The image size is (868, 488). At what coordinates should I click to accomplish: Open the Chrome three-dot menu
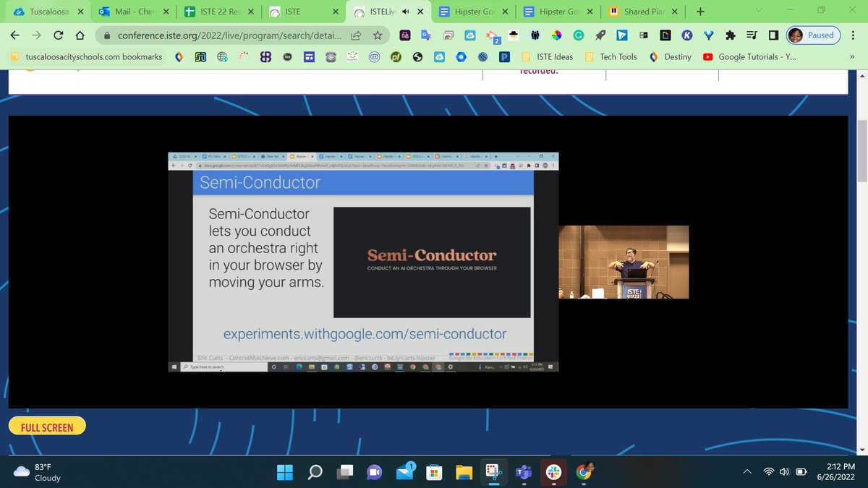pyautogui.click(x=854, y=35)
